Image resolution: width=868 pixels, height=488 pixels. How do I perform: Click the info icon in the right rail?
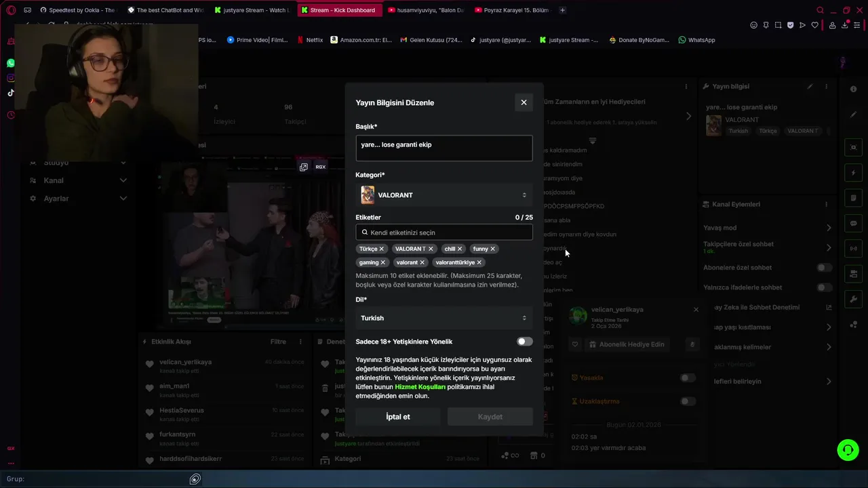(x=853, y=89)
